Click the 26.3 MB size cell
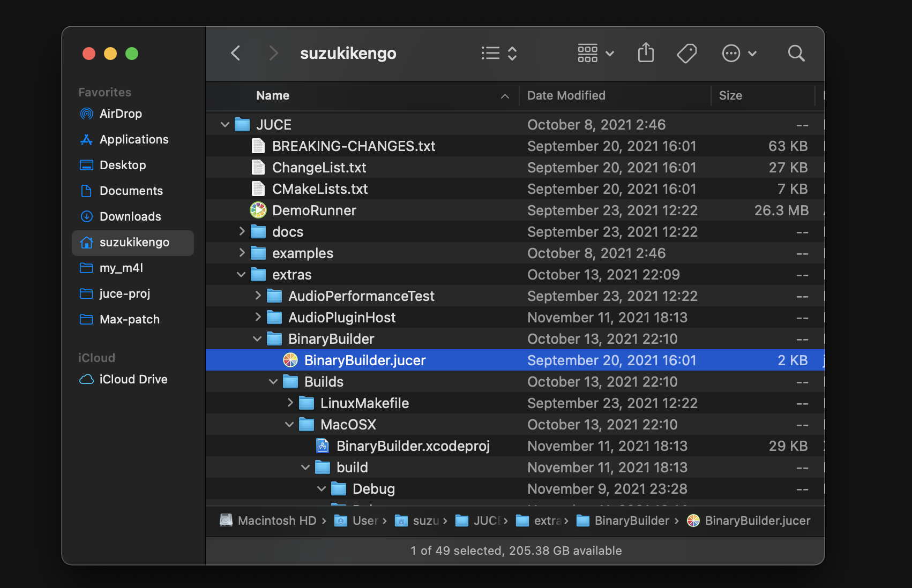The width and height of the screenshot is (912, 588). tap(781, 210)
